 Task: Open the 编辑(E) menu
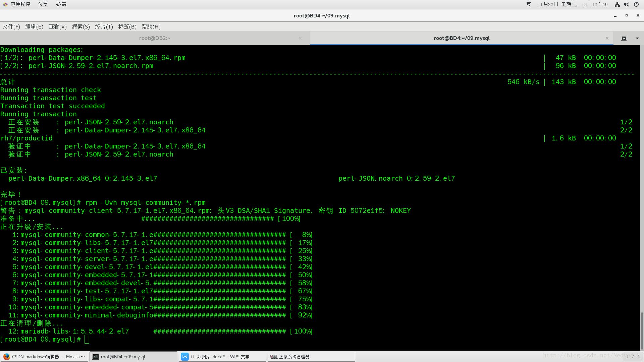[34, 26]
